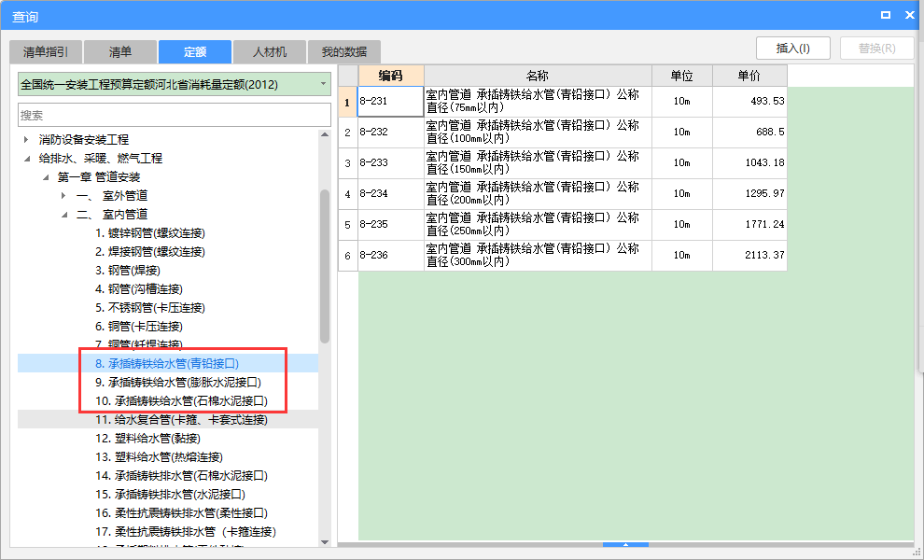The width and height of the screenshot is (924, 560).
Task: Click name cell for 200mm以内 pipe
Action: 538,194
